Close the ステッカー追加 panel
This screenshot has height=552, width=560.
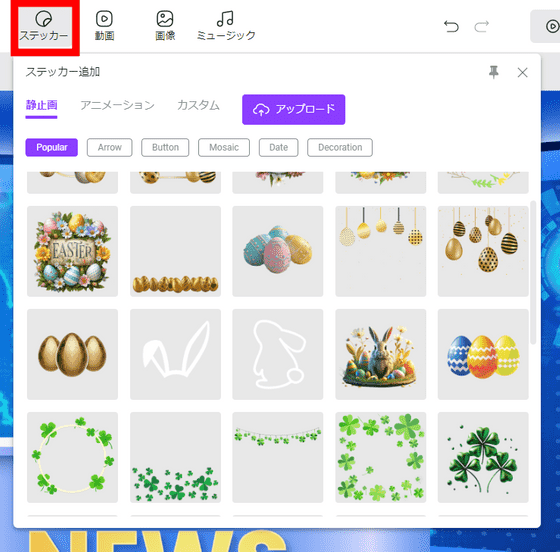[522, 73]
